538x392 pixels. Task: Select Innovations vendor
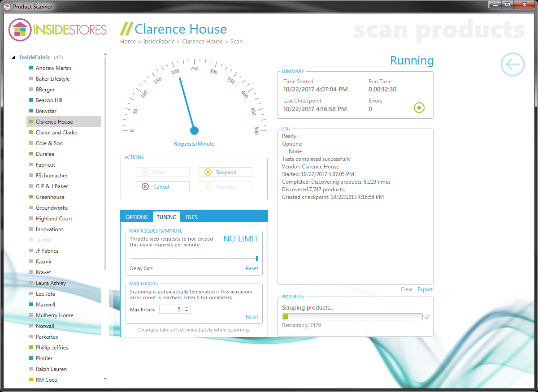coord(50,229)
